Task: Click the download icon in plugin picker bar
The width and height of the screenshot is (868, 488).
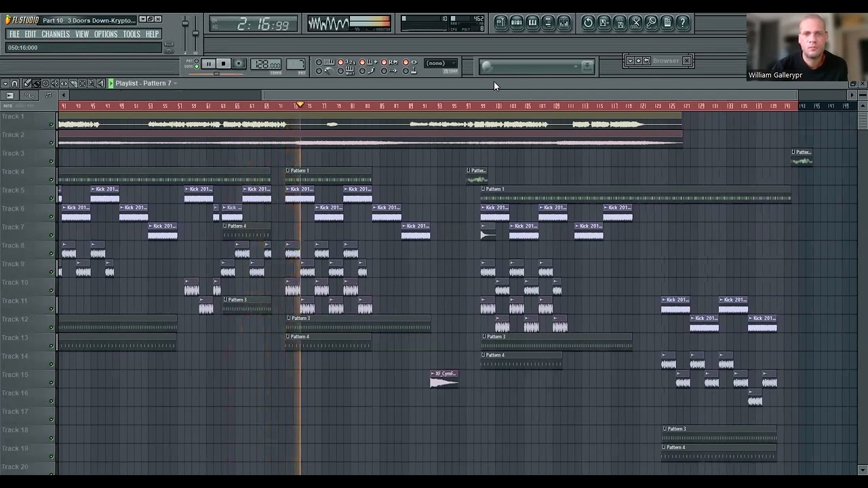Action: 587,66
